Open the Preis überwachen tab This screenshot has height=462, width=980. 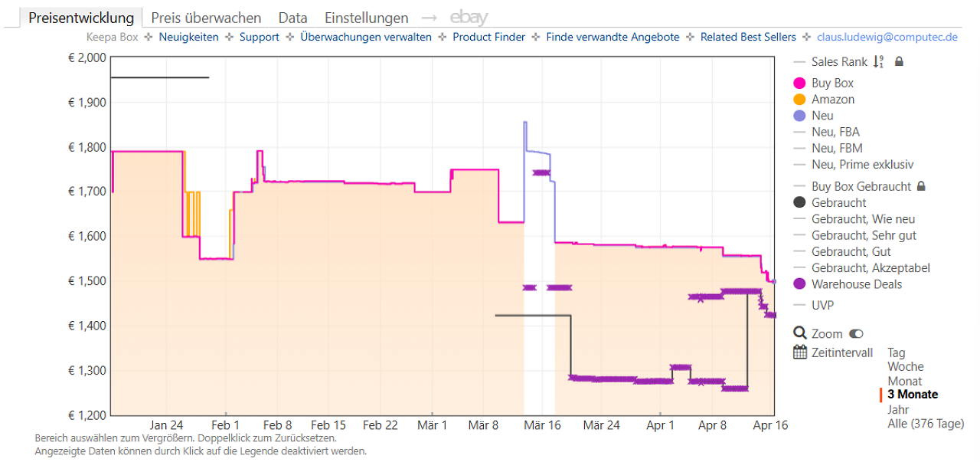[x=206, y=18]
